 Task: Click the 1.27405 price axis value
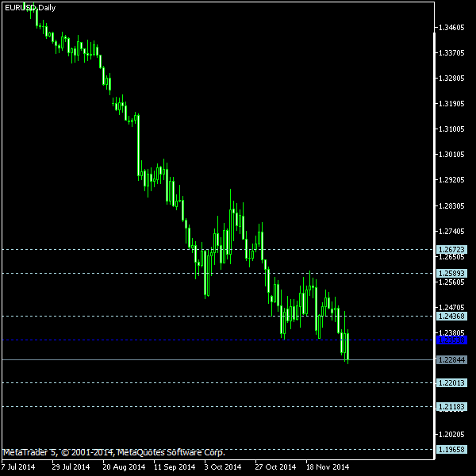tap(451, 232)
